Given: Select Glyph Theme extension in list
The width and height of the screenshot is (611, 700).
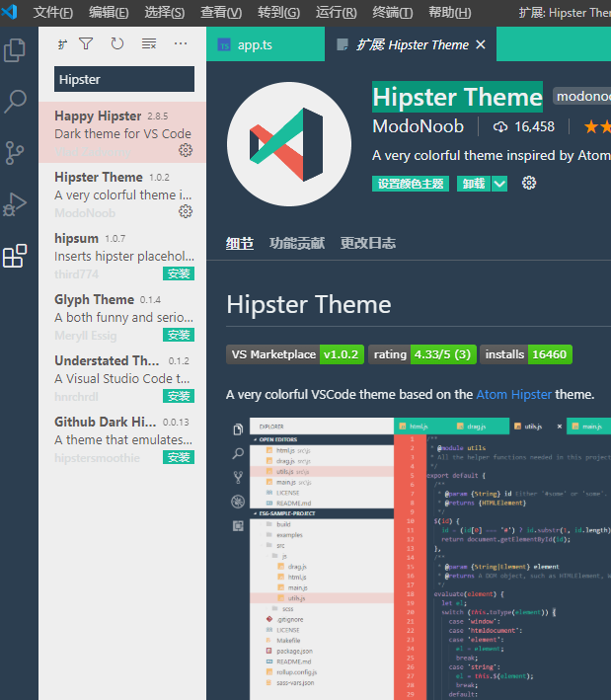Looking at the screenshot, I should click(122, 316).
